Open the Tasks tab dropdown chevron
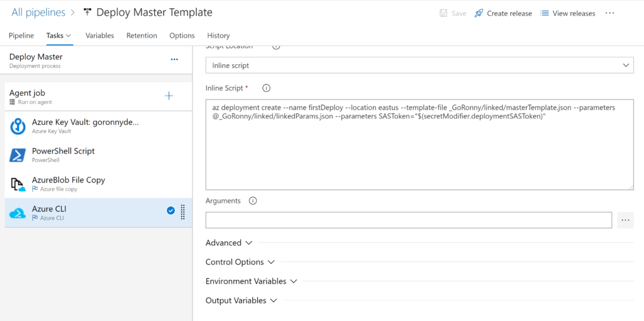The image size is (644, 321). coord(68,36)
